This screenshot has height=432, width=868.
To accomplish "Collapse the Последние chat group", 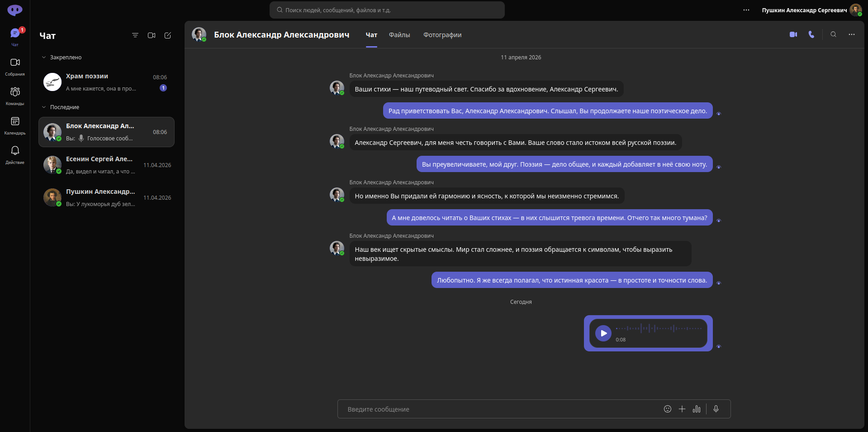I will [x=44, y=107].
